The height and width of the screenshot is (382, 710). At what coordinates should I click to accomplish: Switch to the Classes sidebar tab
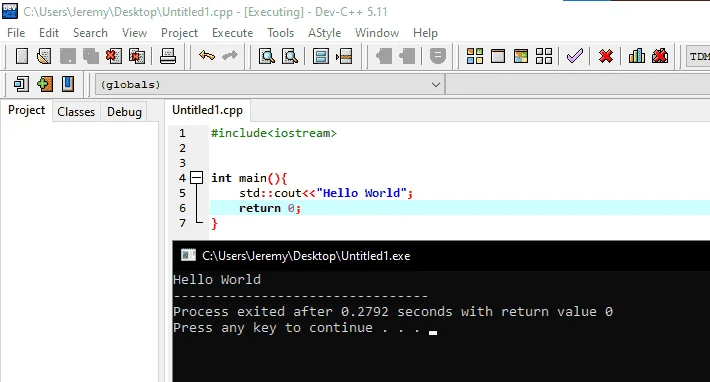[x=76, y=112]
